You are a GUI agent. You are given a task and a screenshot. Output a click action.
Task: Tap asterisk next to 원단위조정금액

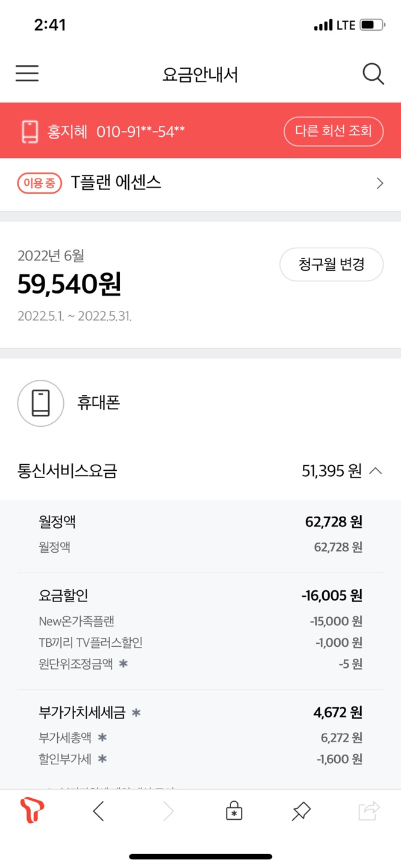(123, 664)
